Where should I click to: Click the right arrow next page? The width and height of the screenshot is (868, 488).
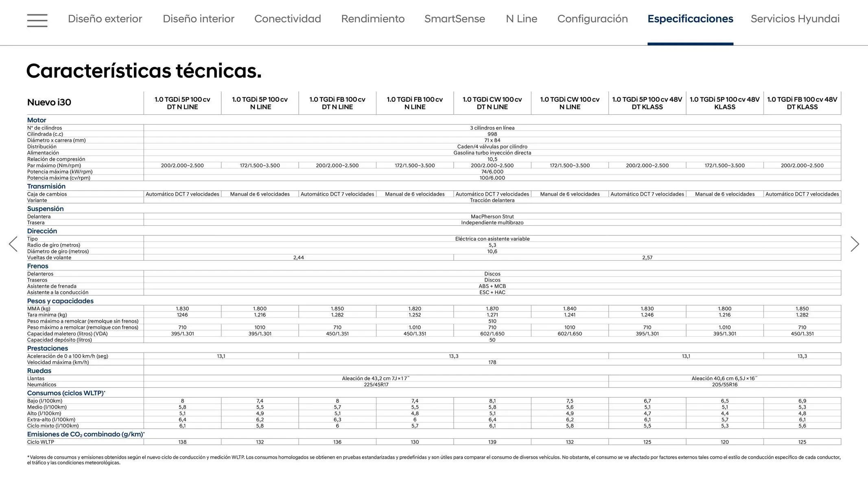click(855, 244)
